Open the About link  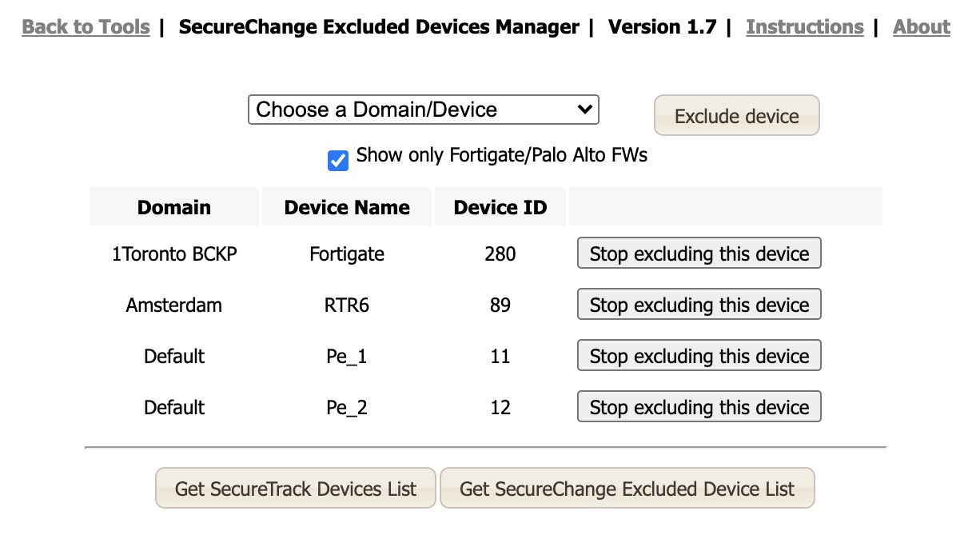tap(922, 26)
